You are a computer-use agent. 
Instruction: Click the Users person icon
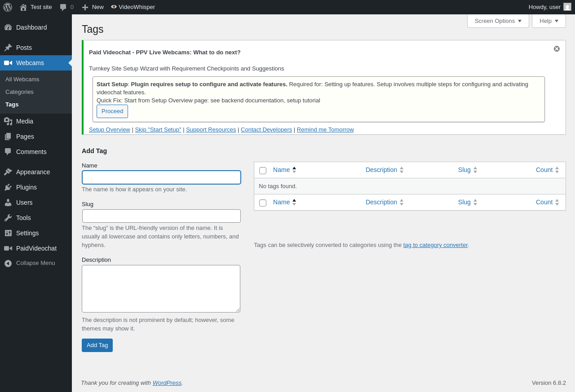[8, 203]
